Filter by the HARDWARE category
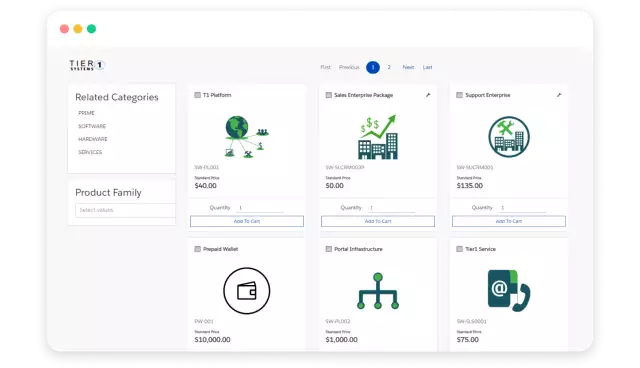The image size is (640, 368). pyautogui.click(x=93, y=139)
